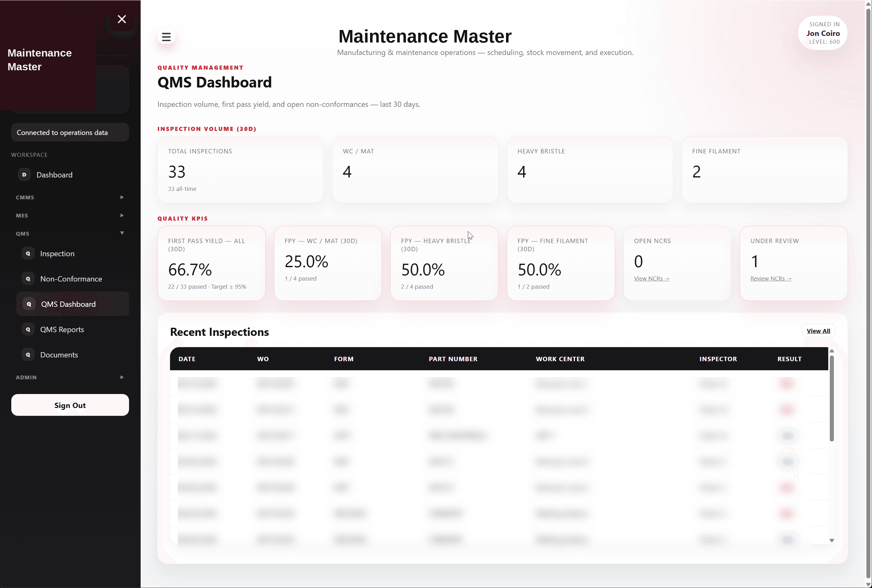Open the Dashboard workspace item
Screen dimensions: 872x588
click(70, 175)
